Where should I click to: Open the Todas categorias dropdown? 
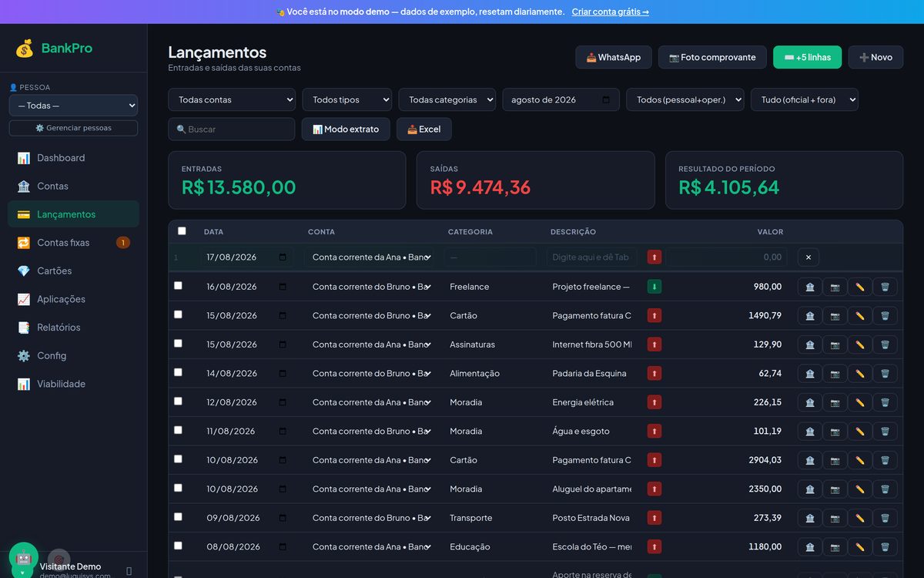tap(447, 99)
